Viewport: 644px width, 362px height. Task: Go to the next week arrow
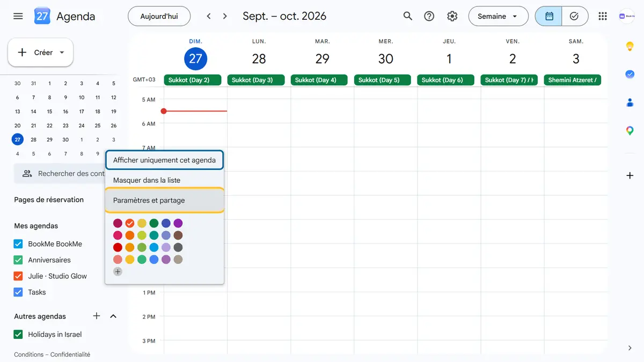tap(225, 16)
